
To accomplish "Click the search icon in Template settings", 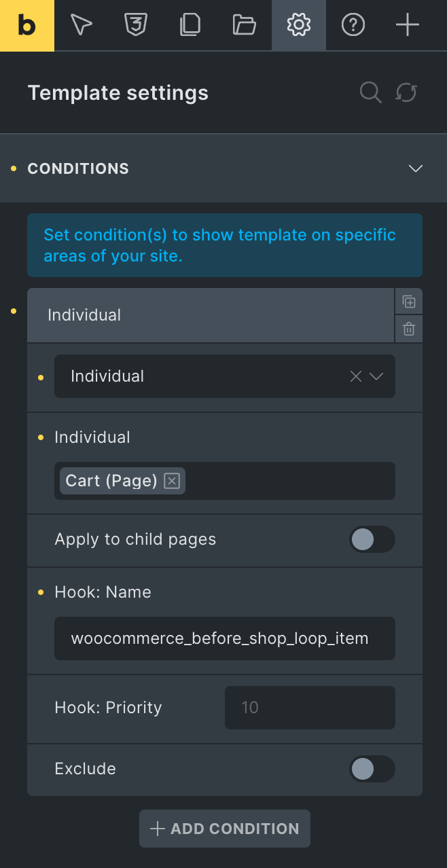I will [370, 92].
